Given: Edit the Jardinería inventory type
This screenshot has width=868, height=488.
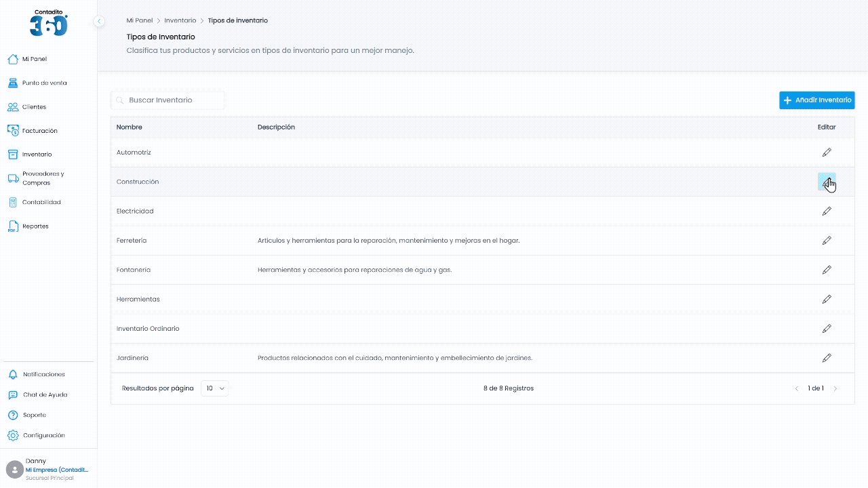Looking at the screenshot, I should [x=827, y=358].
